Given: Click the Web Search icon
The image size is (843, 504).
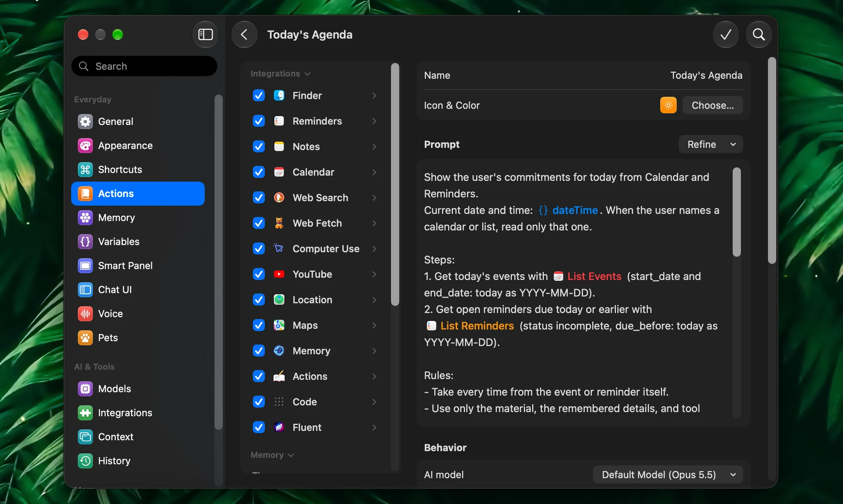Looking at the screenshot, I should (279, 197).
